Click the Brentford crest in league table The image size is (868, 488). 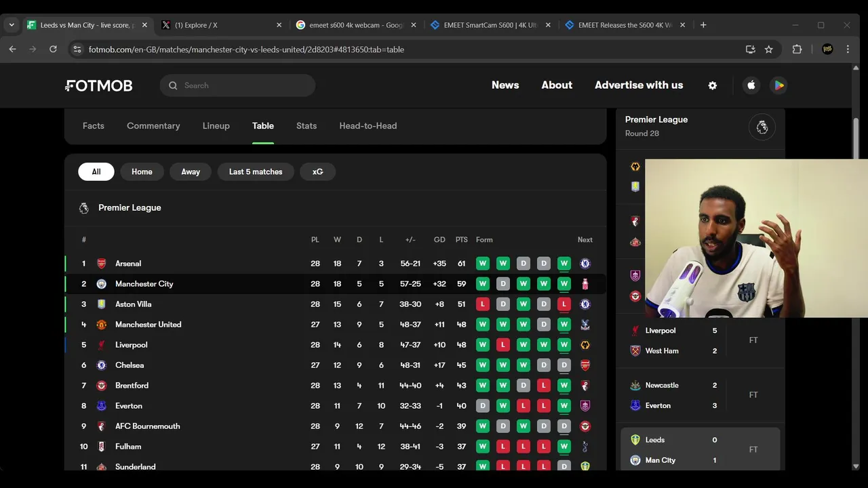point(101,386)
